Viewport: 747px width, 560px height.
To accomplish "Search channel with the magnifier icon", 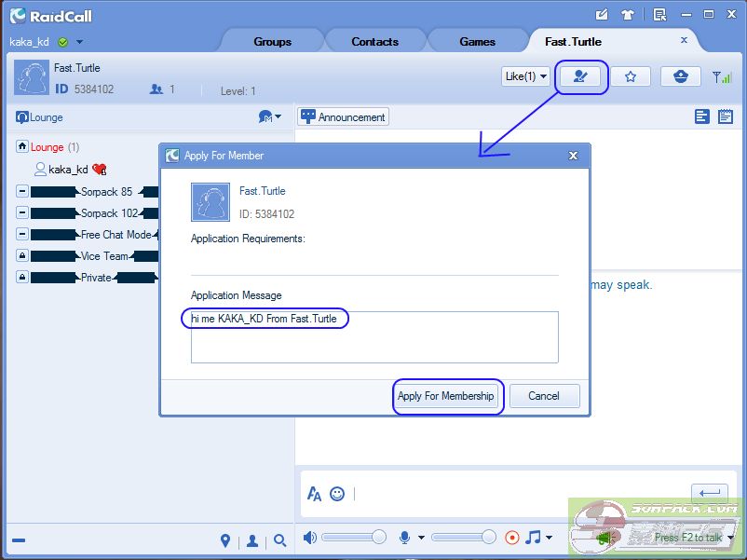I will point(280,540).
